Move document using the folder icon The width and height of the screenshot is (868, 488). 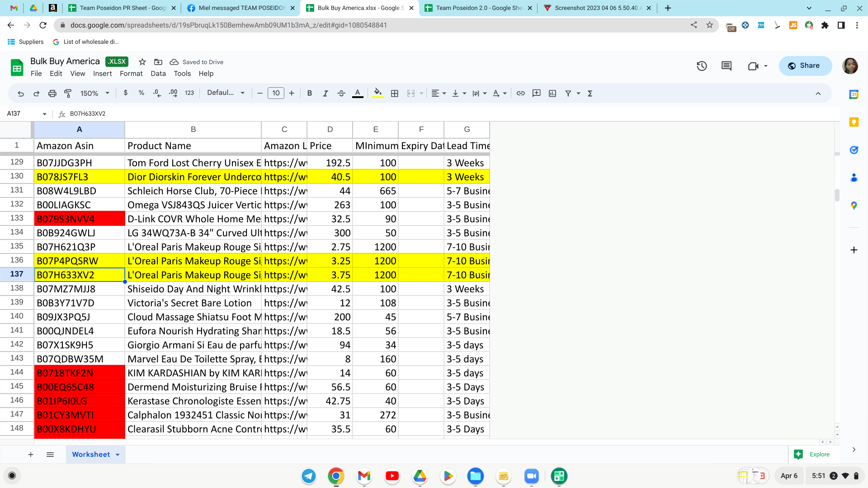click(158, 62)
